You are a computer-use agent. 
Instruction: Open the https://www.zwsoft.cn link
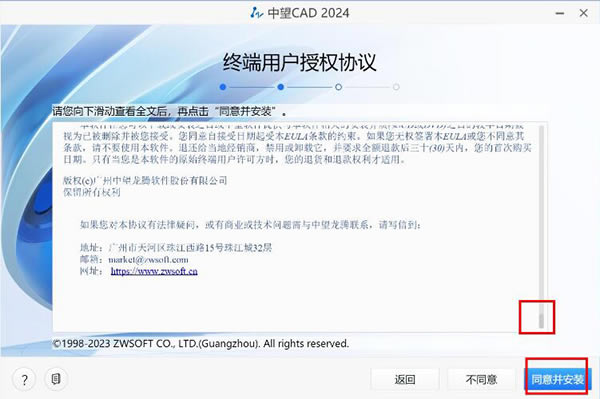[x=154, y=271]
